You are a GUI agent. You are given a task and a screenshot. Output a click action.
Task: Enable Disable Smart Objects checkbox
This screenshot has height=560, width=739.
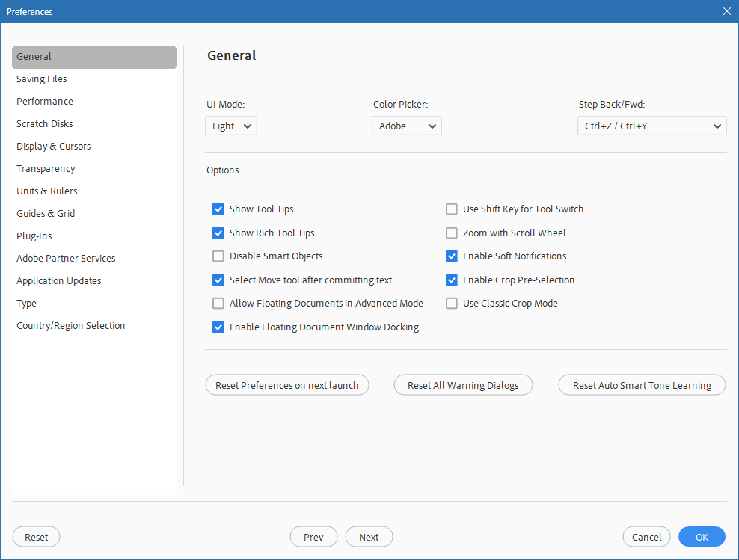tap(218, 256)
